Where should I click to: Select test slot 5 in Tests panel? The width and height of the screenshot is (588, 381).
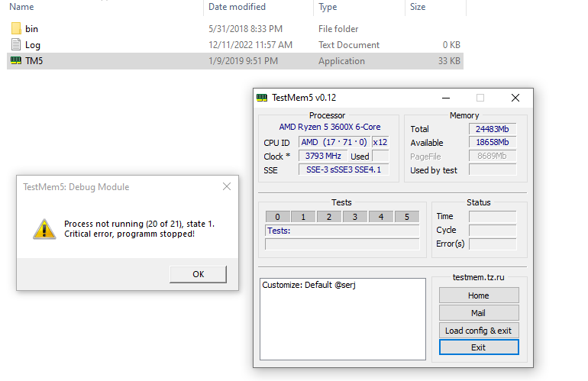click(x=407, y=217)
